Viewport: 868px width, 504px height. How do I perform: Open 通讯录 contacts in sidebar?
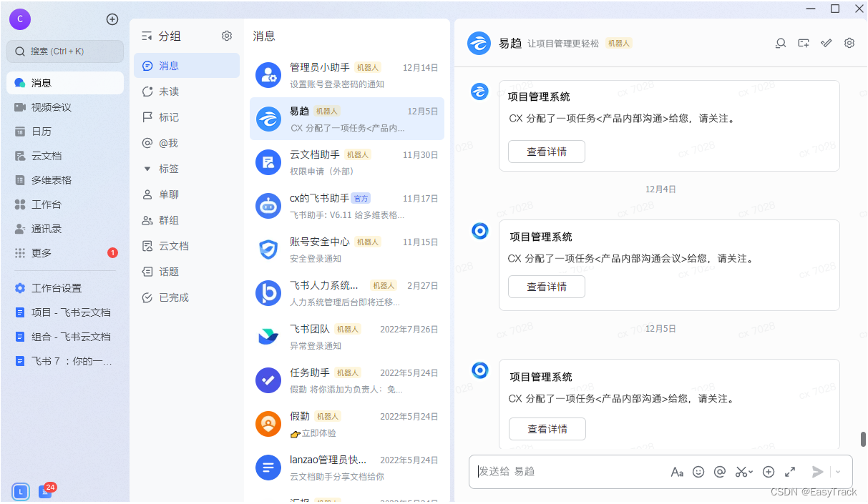click(65, 229)
